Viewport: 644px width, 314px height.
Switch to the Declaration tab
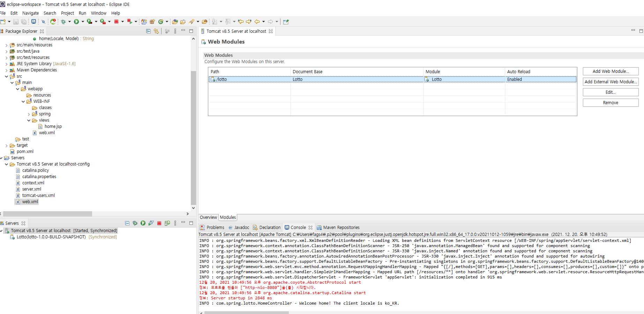pyautogui.click(x=267, y=228)
